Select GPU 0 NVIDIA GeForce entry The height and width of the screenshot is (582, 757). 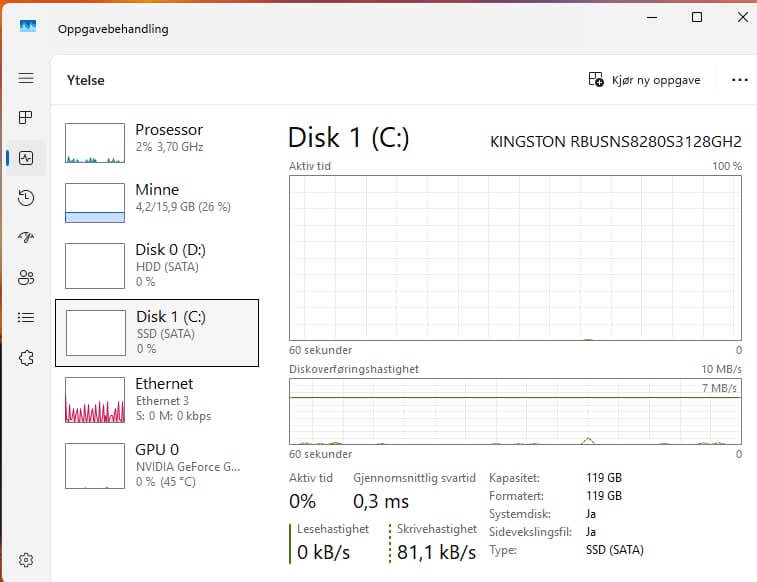157,466
